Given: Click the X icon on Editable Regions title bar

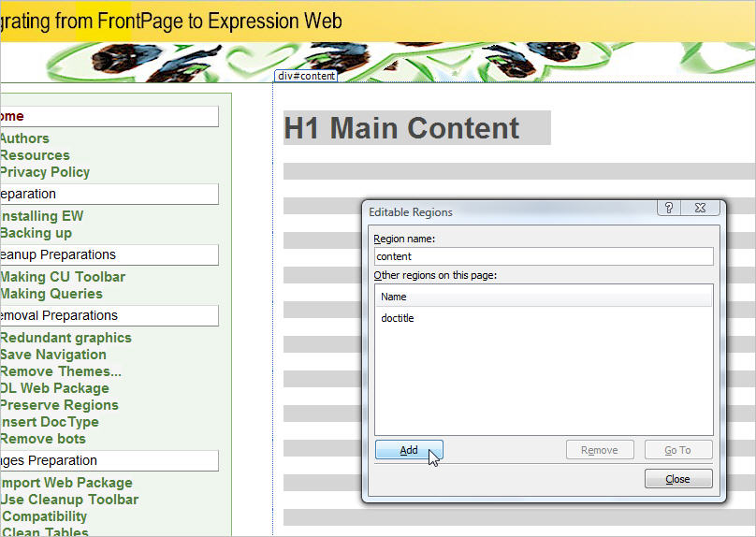Looking at the screenshot, I should tap(700, 208).
